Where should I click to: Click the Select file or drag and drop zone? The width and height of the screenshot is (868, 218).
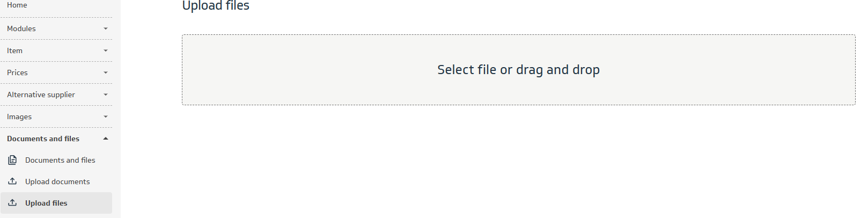518,70
